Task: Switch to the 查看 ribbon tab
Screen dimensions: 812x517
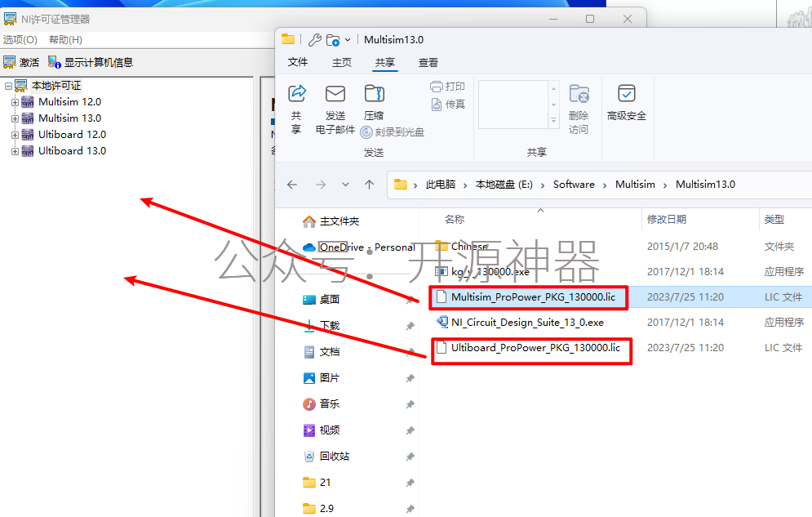Action: point(428,62)
